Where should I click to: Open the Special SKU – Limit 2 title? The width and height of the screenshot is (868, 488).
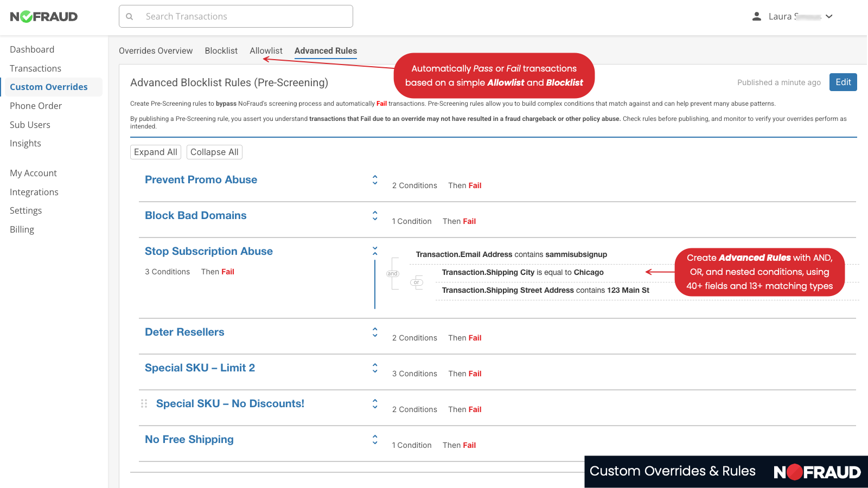tap(200, 368)
